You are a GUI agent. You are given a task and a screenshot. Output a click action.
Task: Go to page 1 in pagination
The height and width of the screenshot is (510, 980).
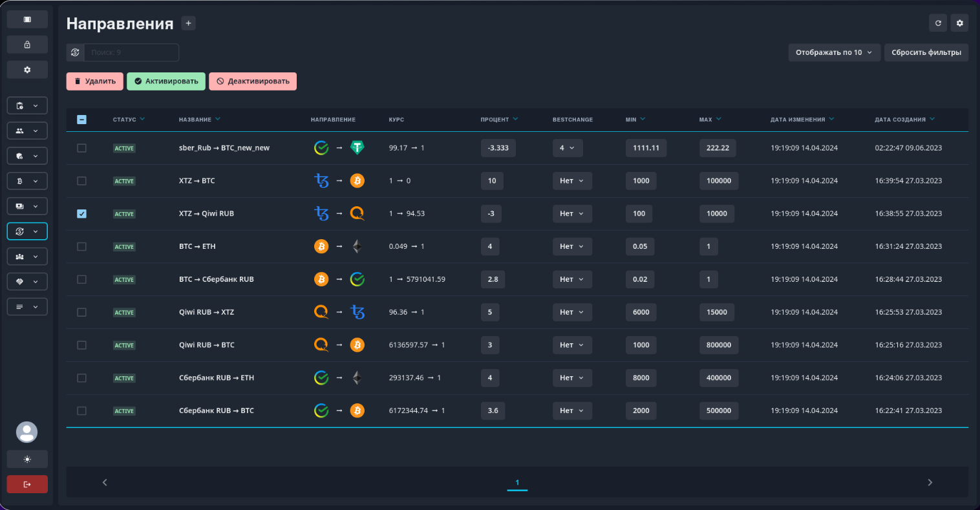point(517,482)
